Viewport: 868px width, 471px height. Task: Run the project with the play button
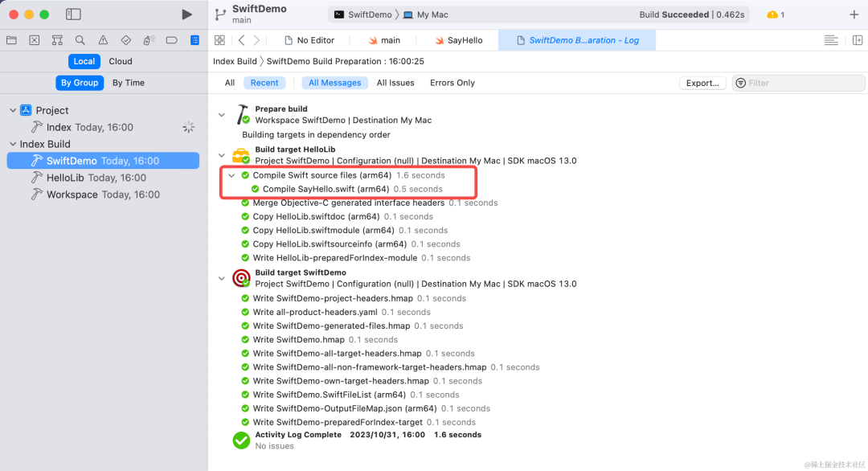(x=187, y=14)
